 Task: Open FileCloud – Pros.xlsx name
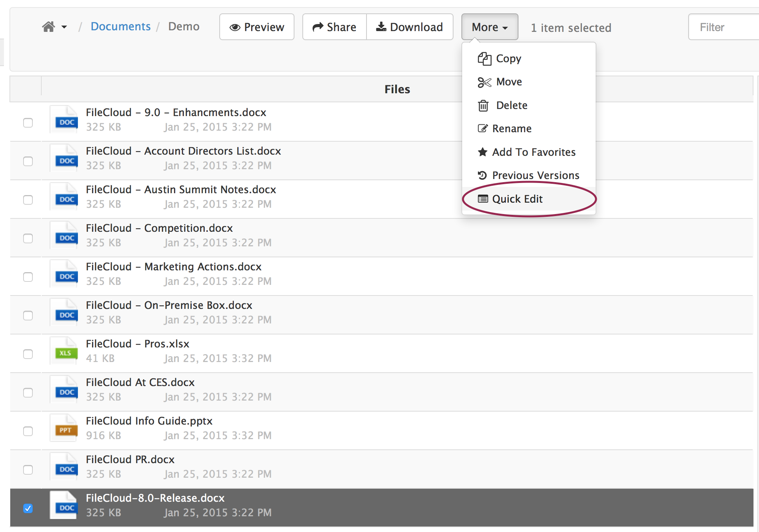click(x=138, y=344)
